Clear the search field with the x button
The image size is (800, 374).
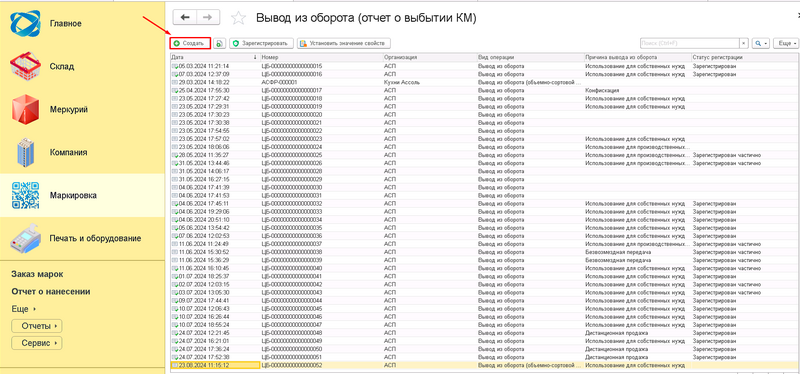(x=744, y=43)
